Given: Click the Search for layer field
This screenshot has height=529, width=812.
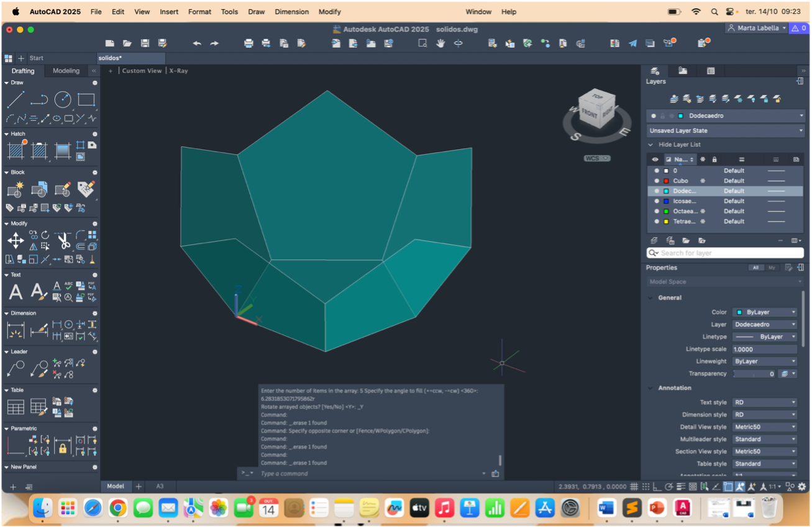Looking at the screenshot, I should [725, 253].
